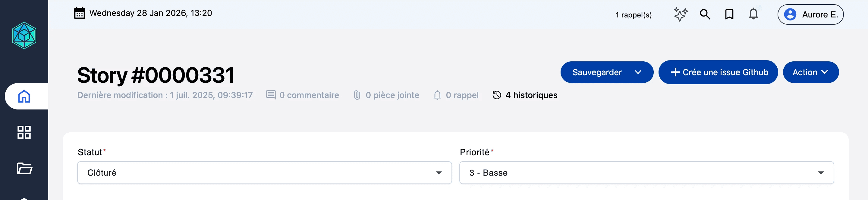Open 0 commentaire section

[x=303, y=95]
